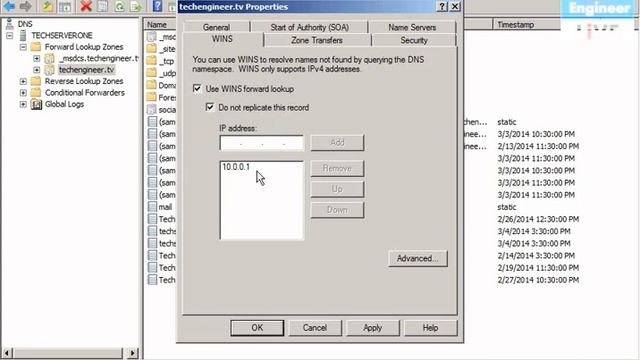640x360 pixels.
Task: Click the blue Help question mark toolbar icon
Action: [158, 6]
